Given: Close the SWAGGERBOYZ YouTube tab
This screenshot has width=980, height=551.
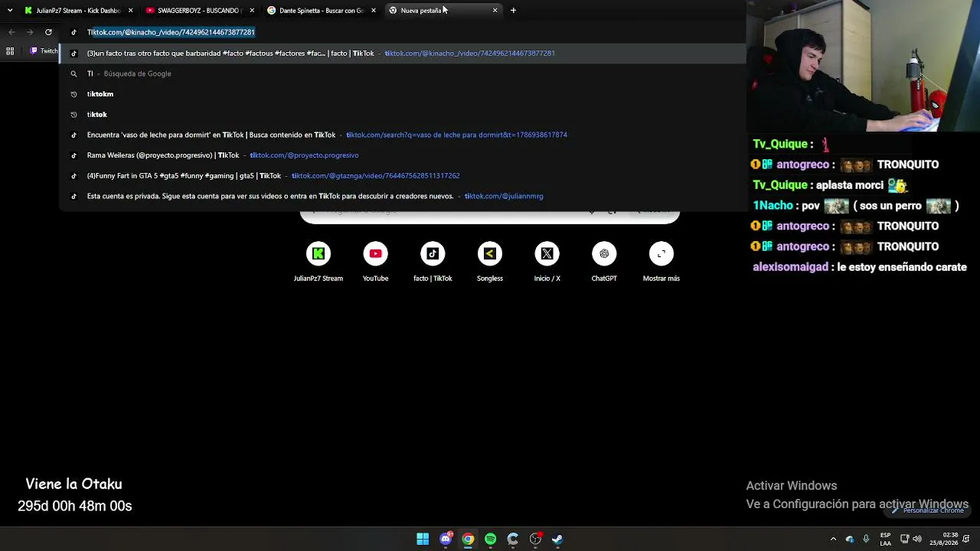Looking at the screenshot, I should 252,11.
